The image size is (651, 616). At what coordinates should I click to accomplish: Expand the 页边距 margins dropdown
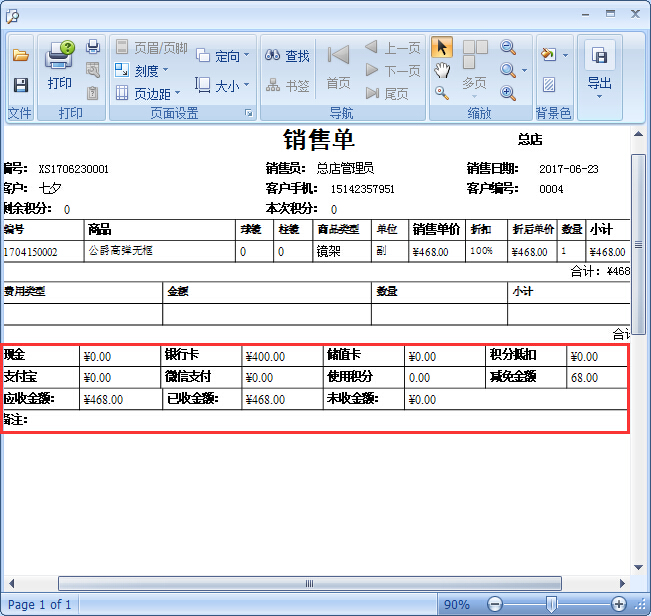click(147, 93)
